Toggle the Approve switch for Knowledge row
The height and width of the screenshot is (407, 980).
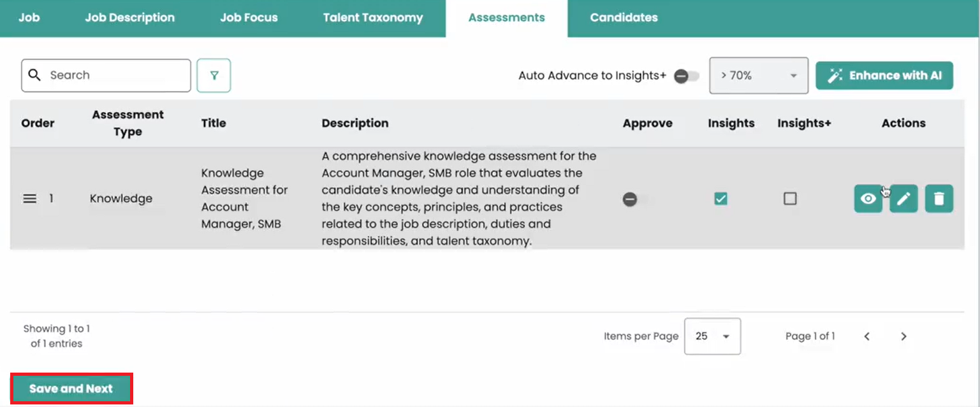click(634, 199)
